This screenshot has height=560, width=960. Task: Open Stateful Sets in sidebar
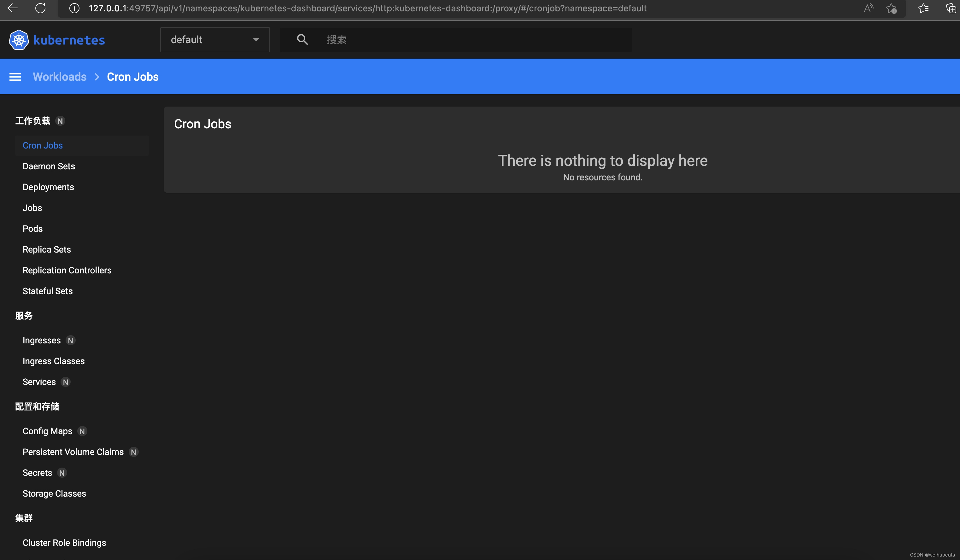coord(48,291)
